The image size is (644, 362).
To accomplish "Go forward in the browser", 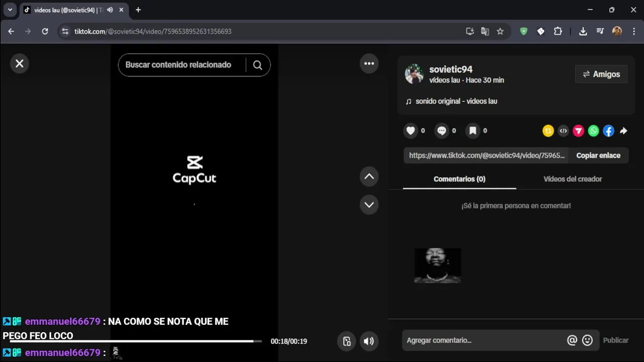I will pos(28,31).
